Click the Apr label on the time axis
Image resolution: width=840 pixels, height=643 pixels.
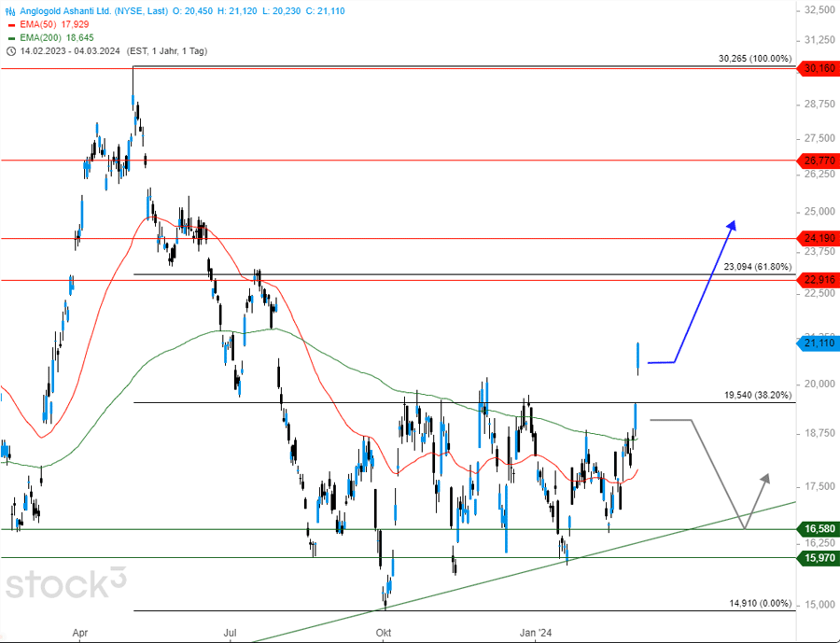point(80,634)
